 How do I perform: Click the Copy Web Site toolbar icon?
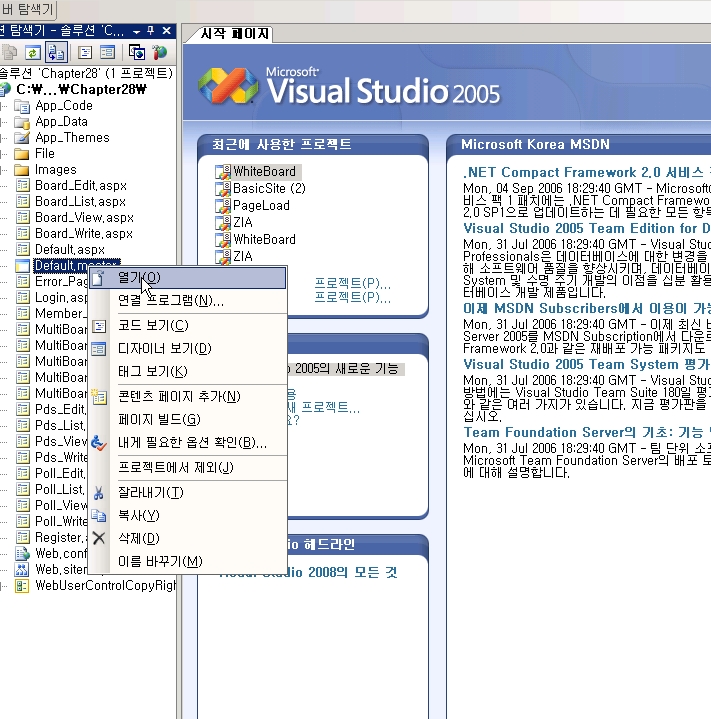coord(137,52)
